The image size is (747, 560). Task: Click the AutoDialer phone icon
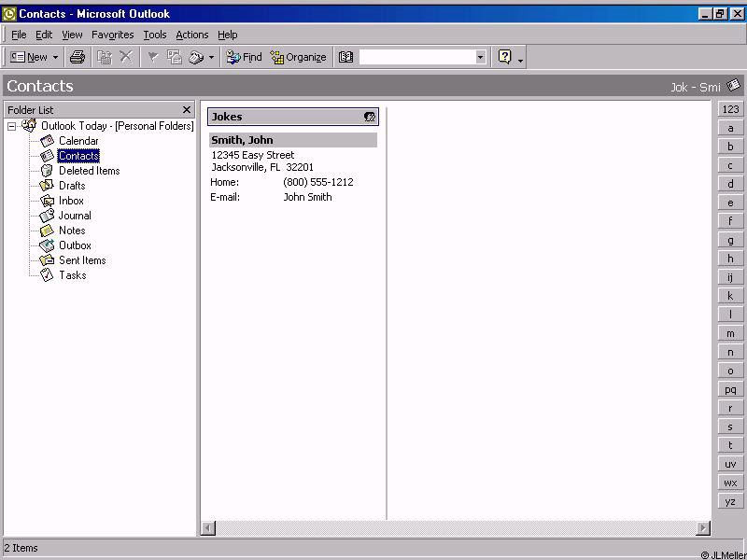[x=196, y=57]
